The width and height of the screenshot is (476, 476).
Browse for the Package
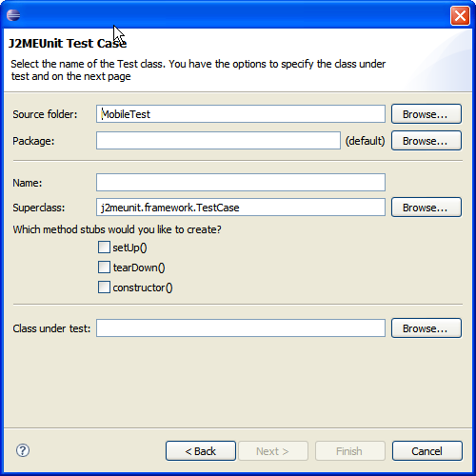[426, 141]
